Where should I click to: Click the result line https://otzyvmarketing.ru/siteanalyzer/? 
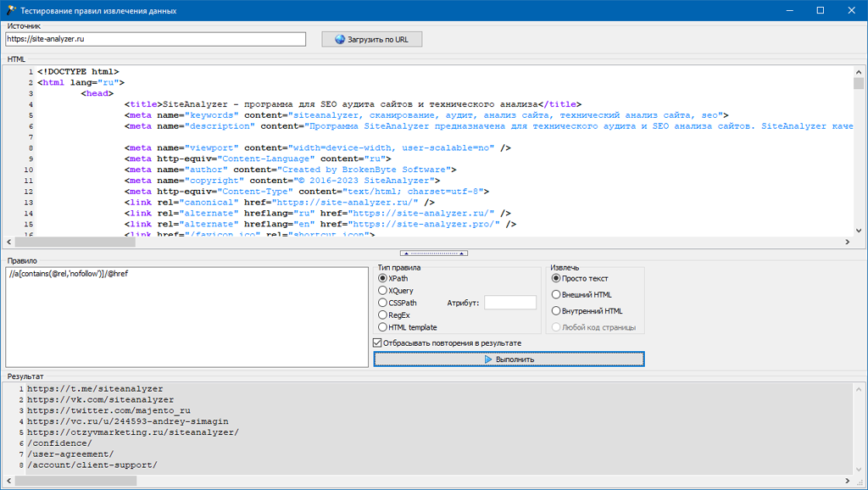click(133, 432)
